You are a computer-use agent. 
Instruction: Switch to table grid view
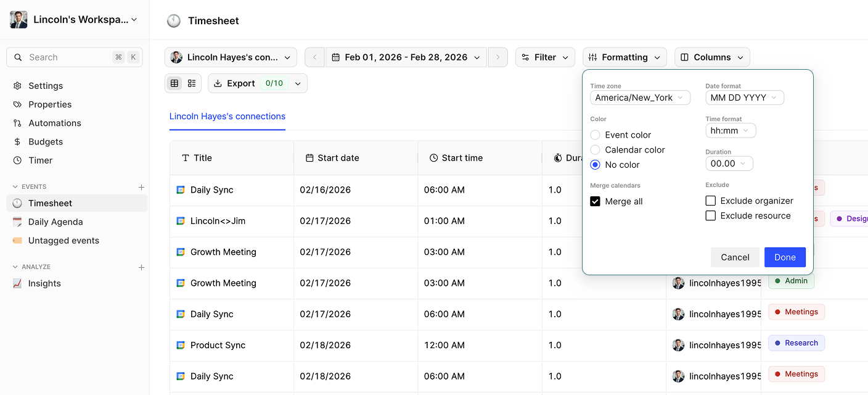point(174,83)
